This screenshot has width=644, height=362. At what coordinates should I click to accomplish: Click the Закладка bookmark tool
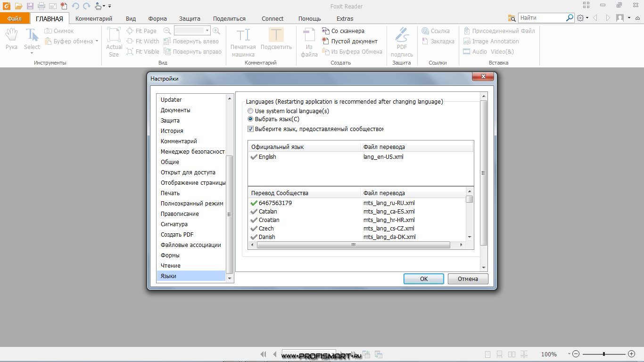(x=438, y=41)
